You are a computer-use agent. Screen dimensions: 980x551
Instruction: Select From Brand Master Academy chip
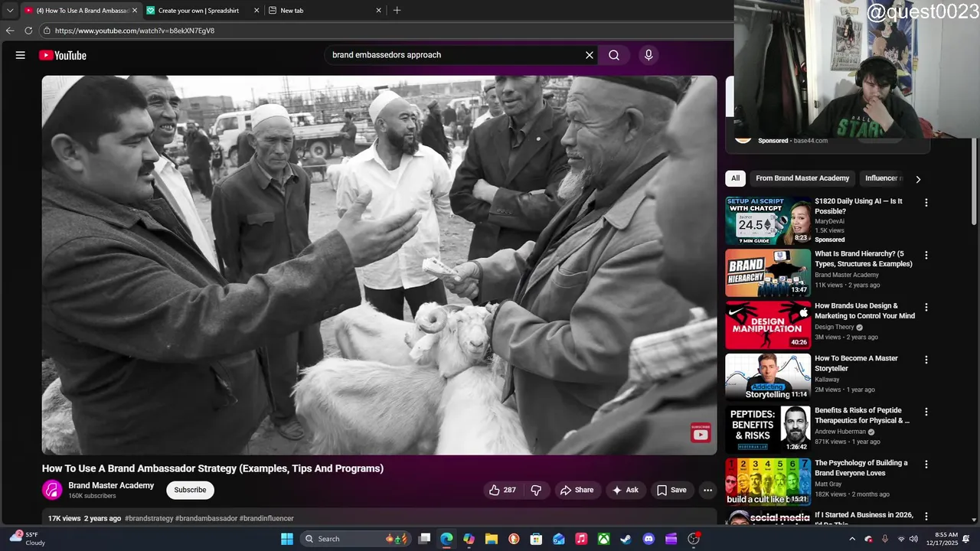[x=802, y=178]
